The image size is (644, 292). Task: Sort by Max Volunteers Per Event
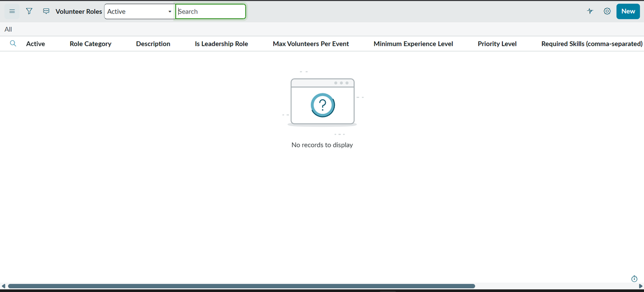[311, 43]
